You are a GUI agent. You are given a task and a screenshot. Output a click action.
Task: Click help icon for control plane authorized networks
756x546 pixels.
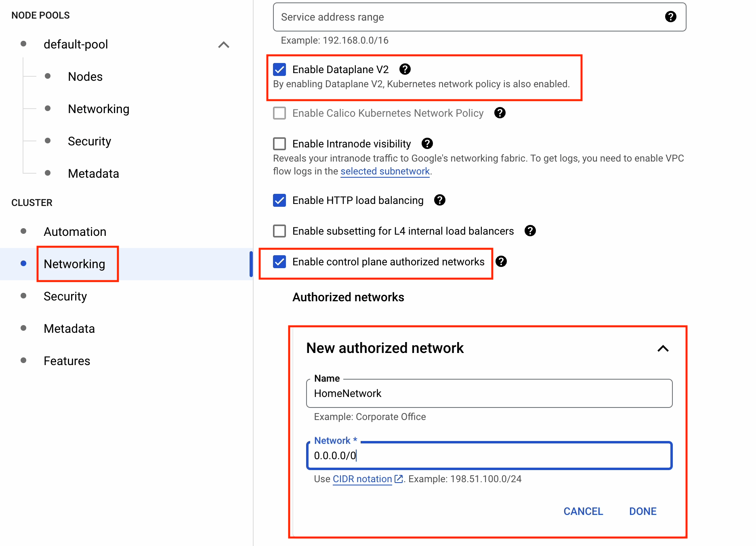coord(501,262)
